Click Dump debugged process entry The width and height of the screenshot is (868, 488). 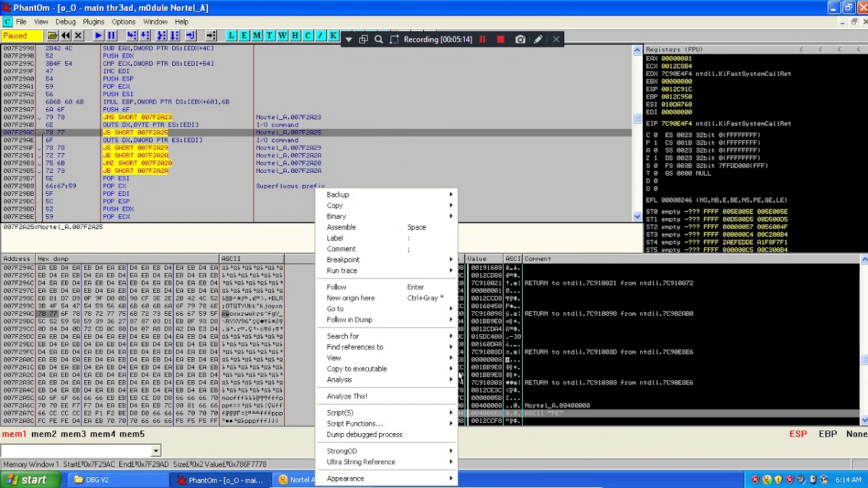[x=387, y=434]
